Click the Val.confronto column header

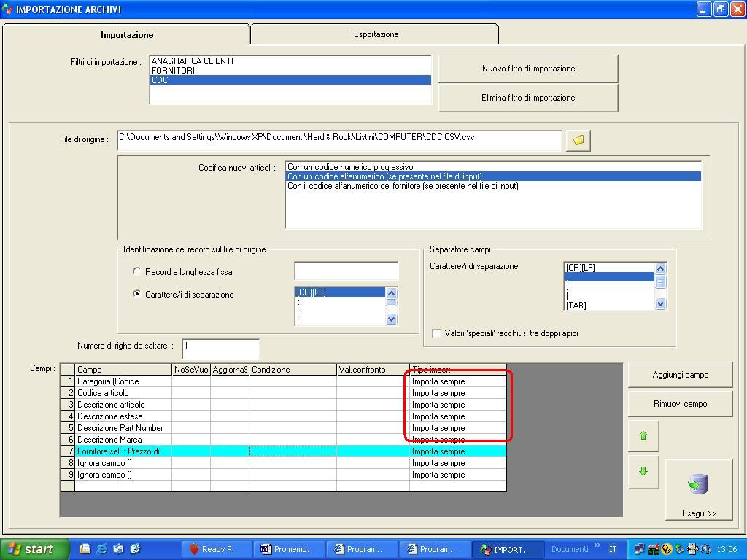pos(373,370)
